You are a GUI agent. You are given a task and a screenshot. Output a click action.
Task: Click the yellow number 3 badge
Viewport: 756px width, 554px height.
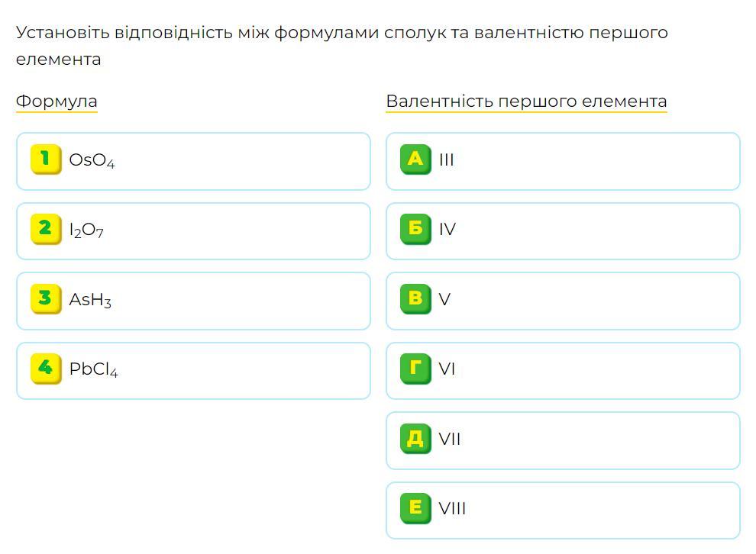pyautogui.click(x=45, y=299)
